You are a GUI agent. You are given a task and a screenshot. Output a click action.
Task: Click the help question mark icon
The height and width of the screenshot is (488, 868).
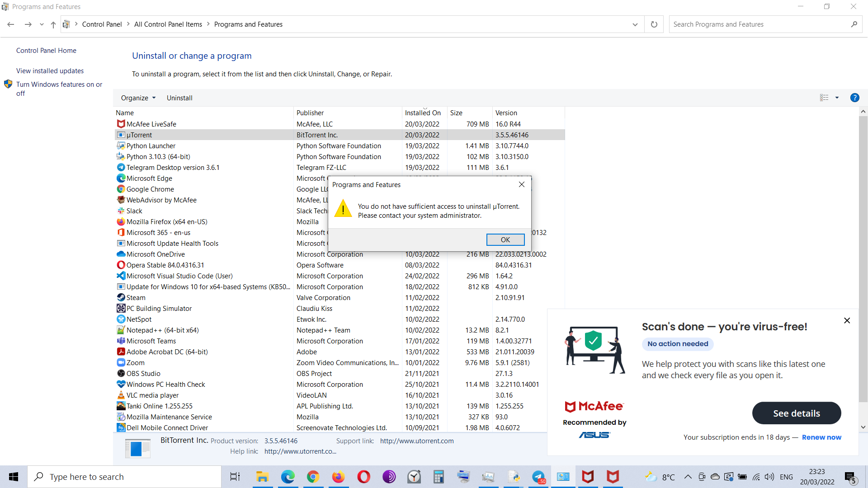[x=854, y=98]
